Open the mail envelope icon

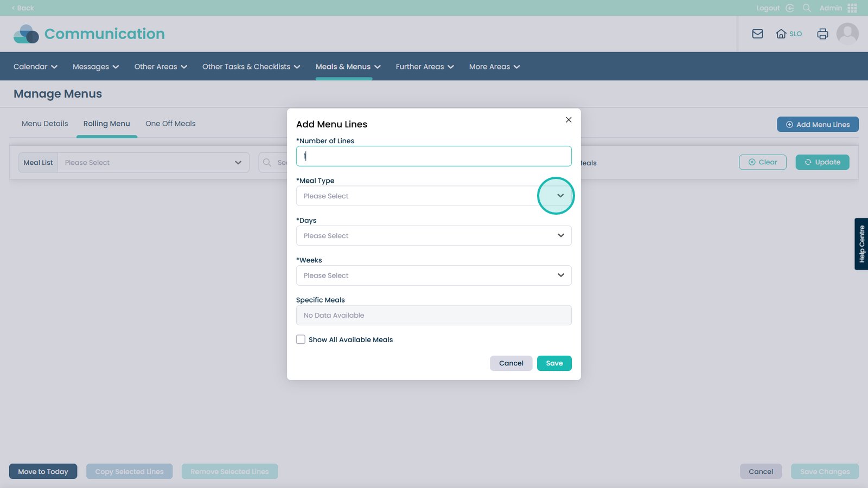(757, 34)
